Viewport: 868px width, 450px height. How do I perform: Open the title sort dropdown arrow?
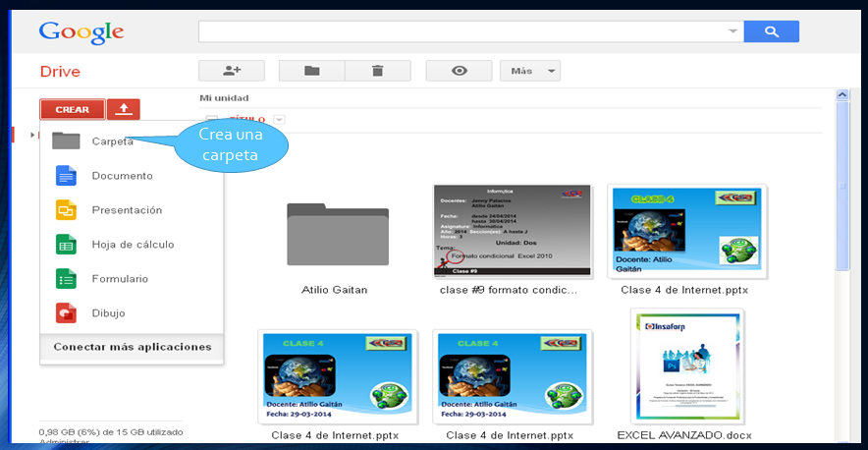click(279, 120)
